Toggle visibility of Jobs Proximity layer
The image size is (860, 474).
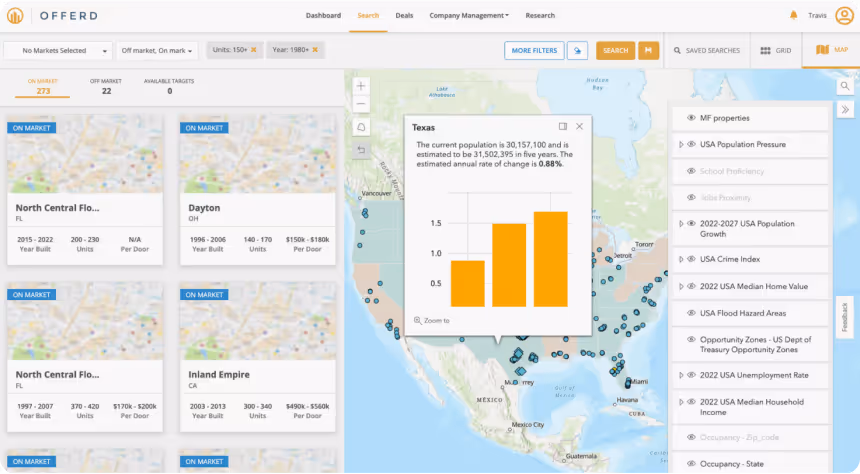691,198
